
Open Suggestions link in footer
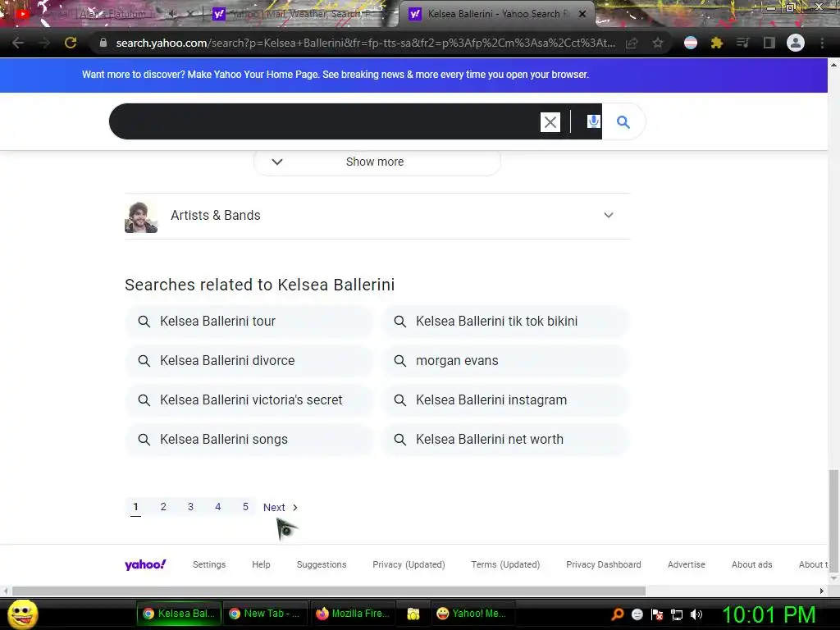tap(322, 564)
